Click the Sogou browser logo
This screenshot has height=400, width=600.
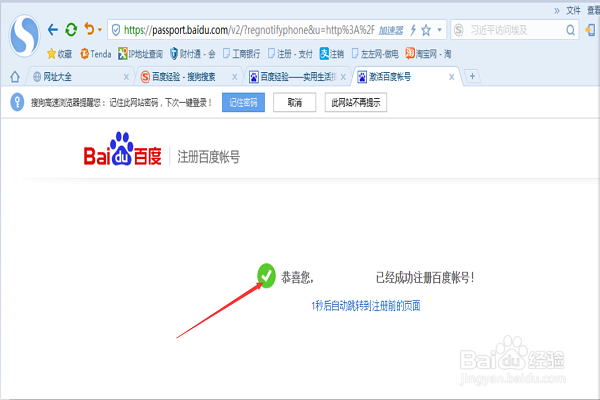pos(24,35)
